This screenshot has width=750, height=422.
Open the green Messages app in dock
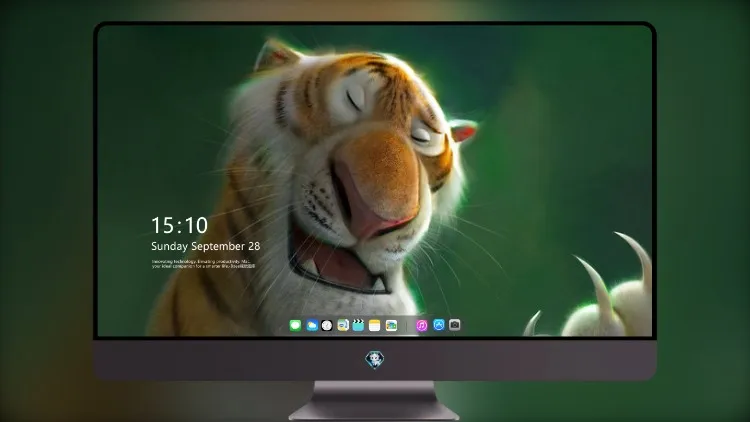tap(295, 325)
